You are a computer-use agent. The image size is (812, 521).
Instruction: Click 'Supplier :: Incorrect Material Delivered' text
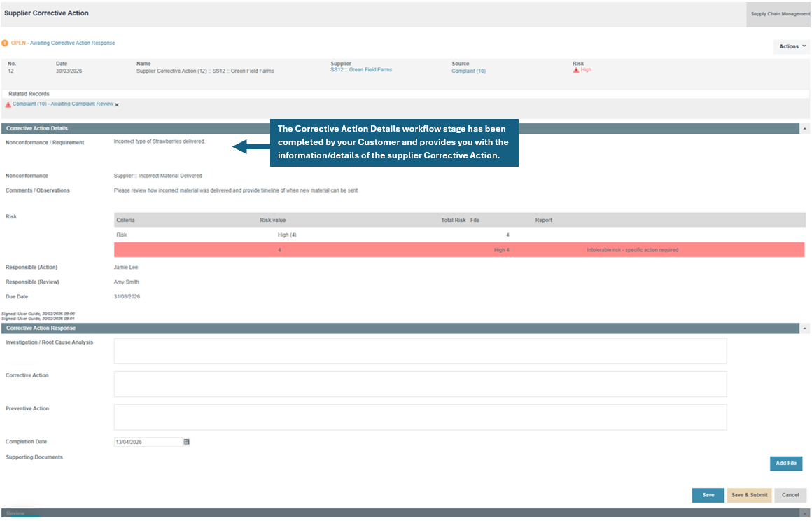pyautogui.click(x=158, y=176)
